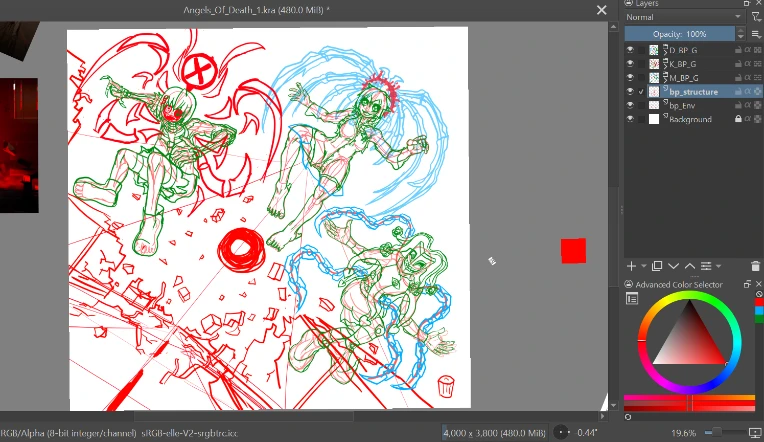Select the M_BP_G layer

coord(684,78)
